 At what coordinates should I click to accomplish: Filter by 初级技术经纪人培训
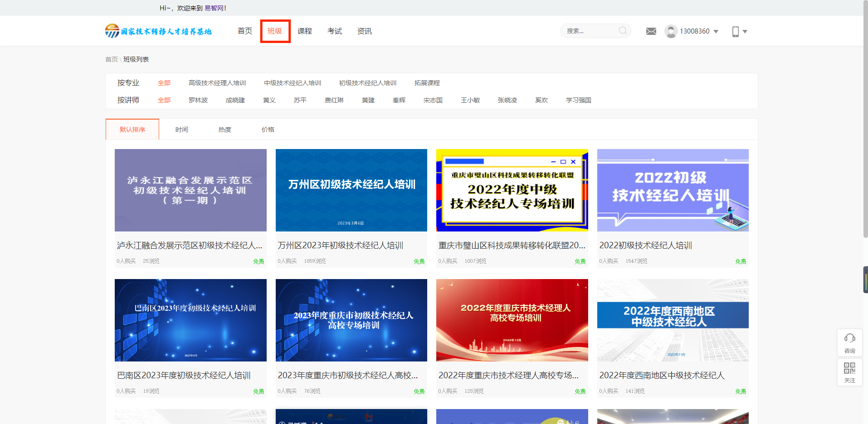coord(368,83)
